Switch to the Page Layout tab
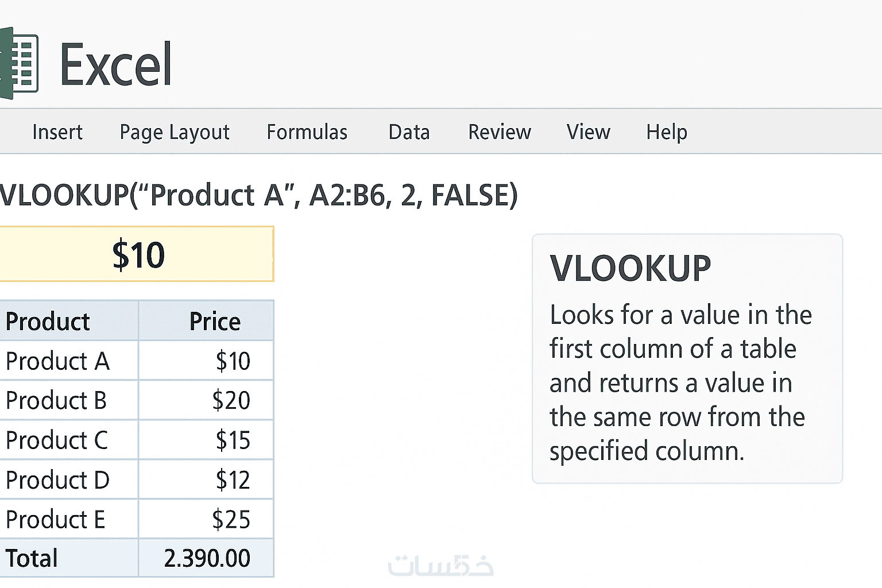Screen dimensions: 882x588 [x=175, y=132]
